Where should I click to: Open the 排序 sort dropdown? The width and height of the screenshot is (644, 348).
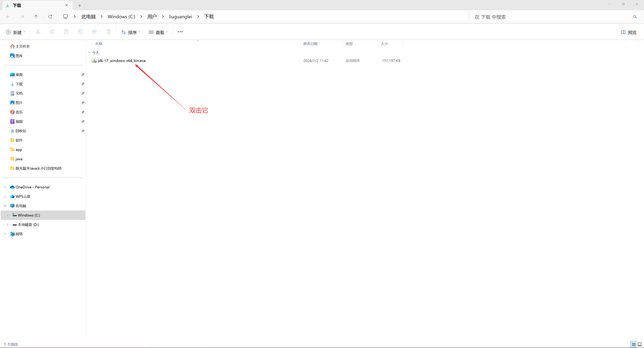(131, 32)
